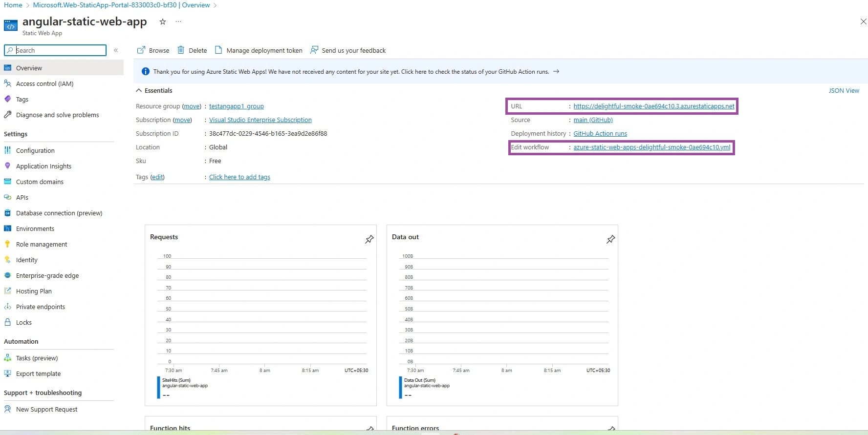Viewport: 868px width, 435px height.
Task: Open the ellipsis menu next to the app title
Action: tap(178, 21)
